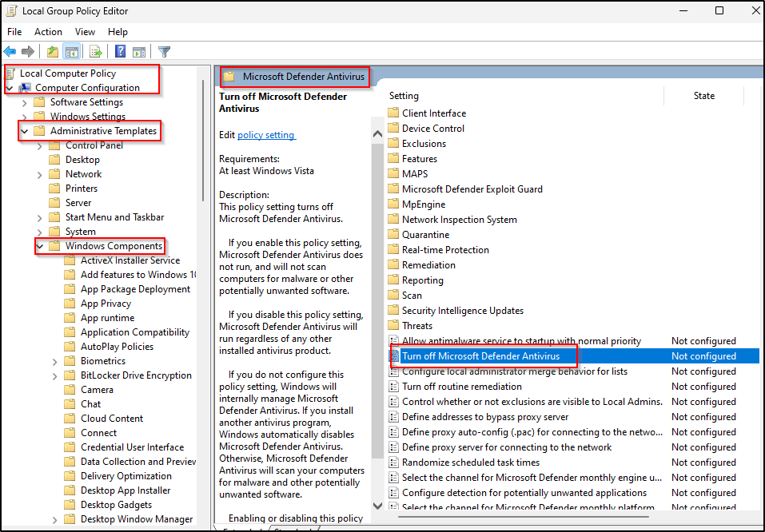This screenshot has height=532, width=765.
Task: Expand the Biometrics tree node
Action: 55,361
